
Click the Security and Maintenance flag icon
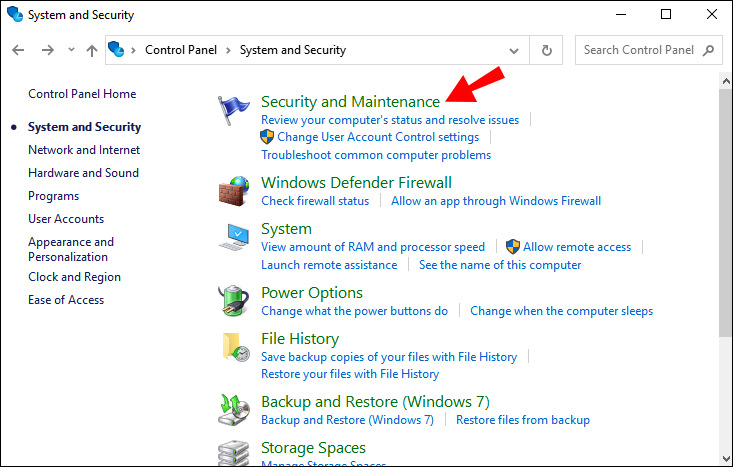(234, 110)
